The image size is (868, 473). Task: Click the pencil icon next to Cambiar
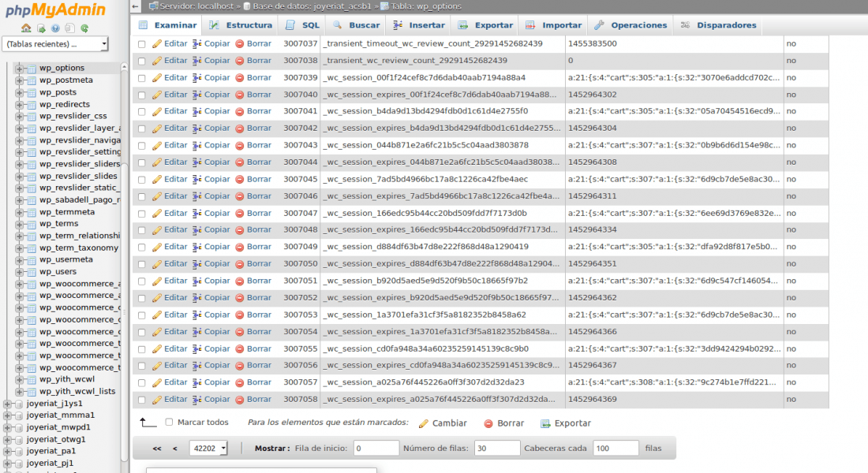tap(424, 424)
